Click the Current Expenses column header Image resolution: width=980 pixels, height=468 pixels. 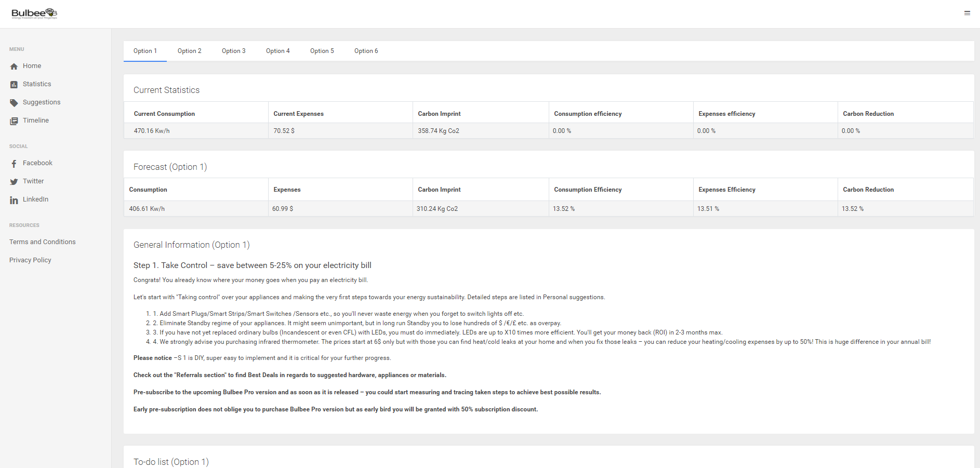pyautogui.click(x=299, y=114)
